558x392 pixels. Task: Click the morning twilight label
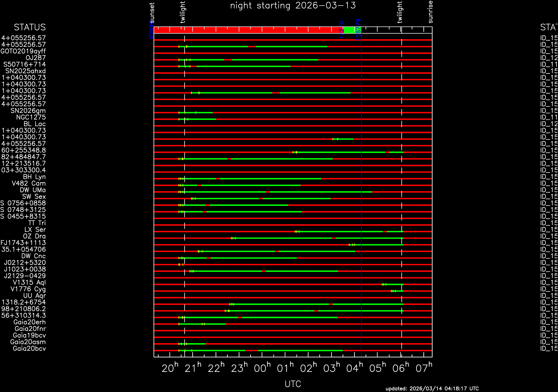point(400,12)
